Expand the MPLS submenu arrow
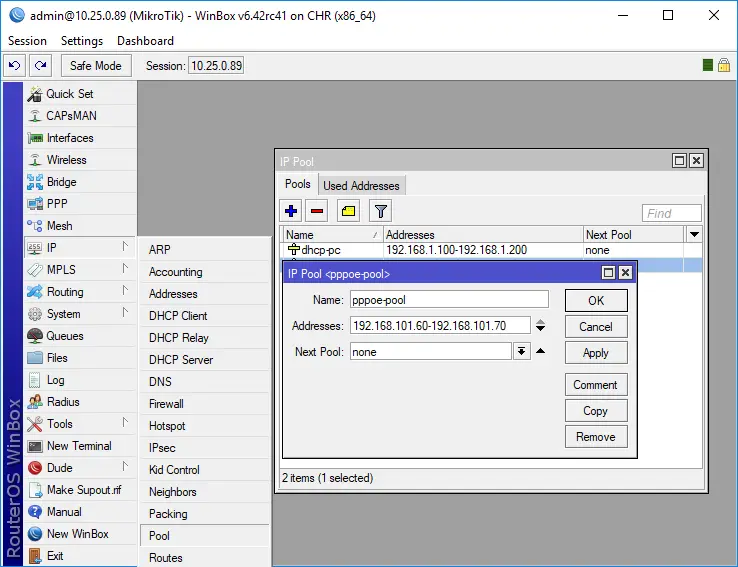 point(125,269)
